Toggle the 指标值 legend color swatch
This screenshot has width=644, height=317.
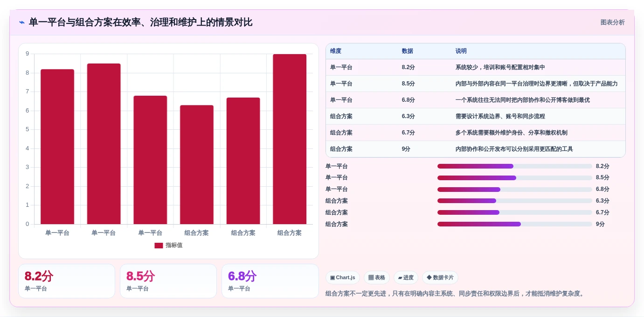(159, 246)
